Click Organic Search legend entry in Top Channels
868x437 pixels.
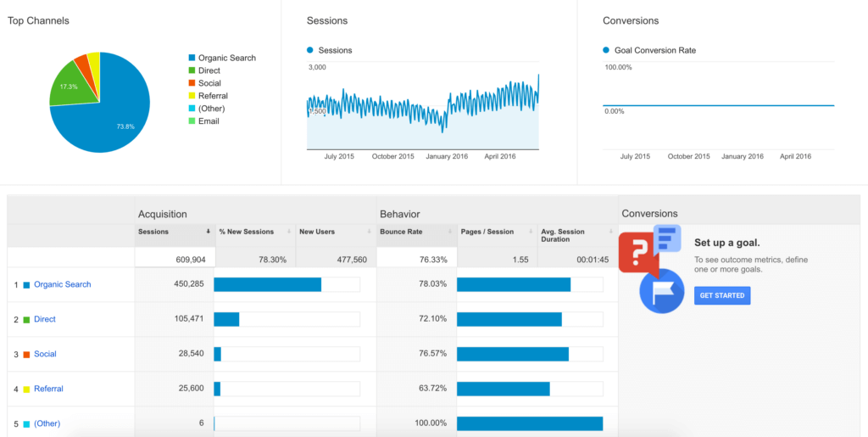[x=222, y=58]
